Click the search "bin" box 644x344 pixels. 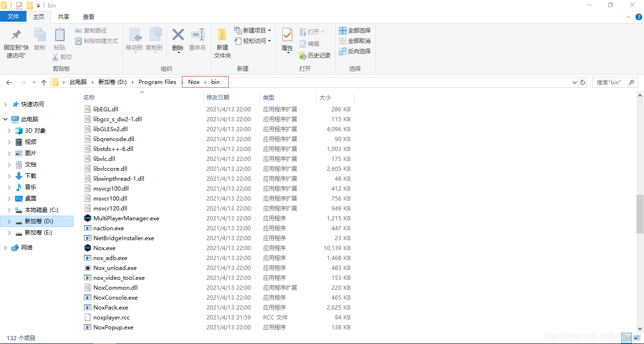(x=615, y=83)
